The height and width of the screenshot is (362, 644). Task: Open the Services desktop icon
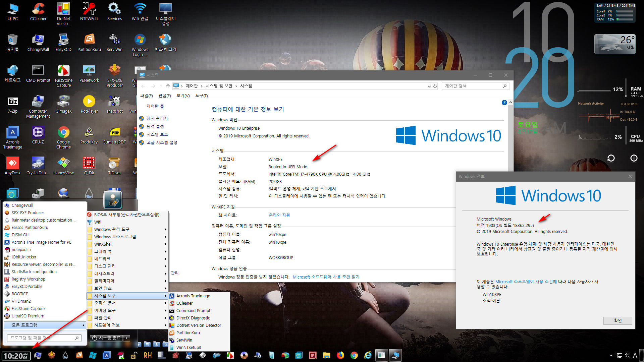tap(114, 12)
